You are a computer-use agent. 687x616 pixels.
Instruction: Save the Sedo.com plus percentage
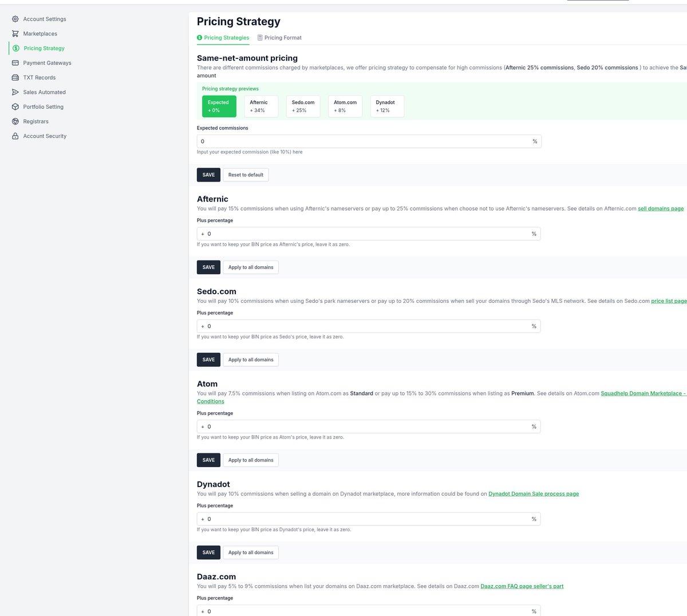click(x=208, y=360)
